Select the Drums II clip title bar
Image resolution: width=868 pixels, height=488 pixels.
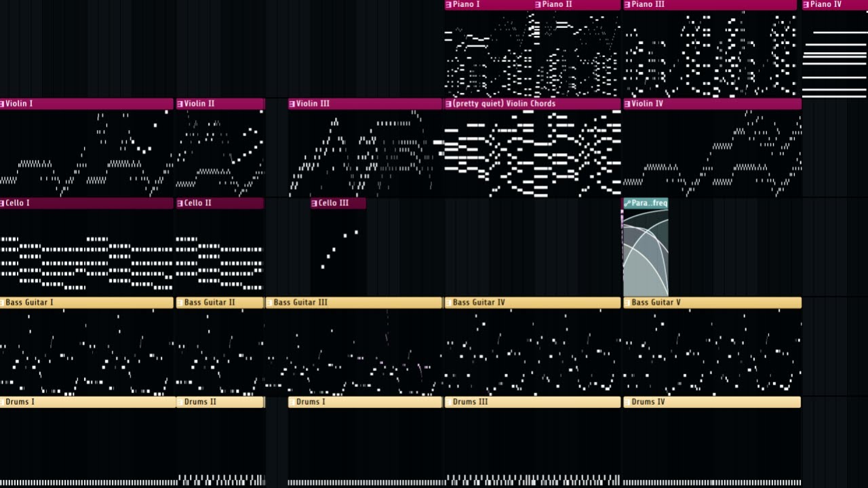point(220,402)
